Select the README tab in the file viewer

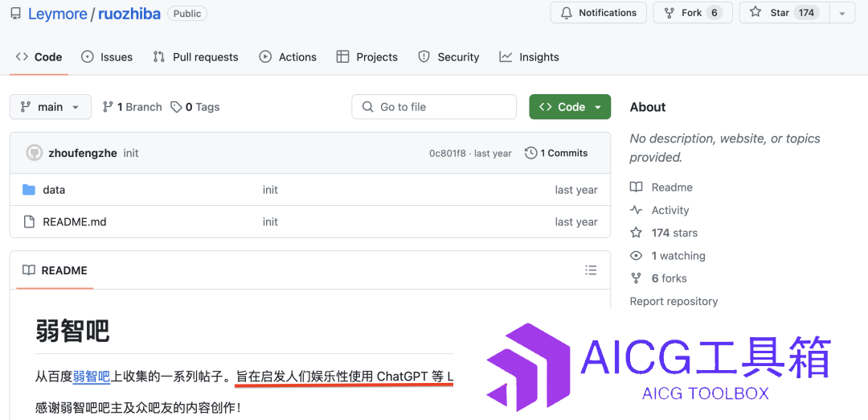click(55, 270)
